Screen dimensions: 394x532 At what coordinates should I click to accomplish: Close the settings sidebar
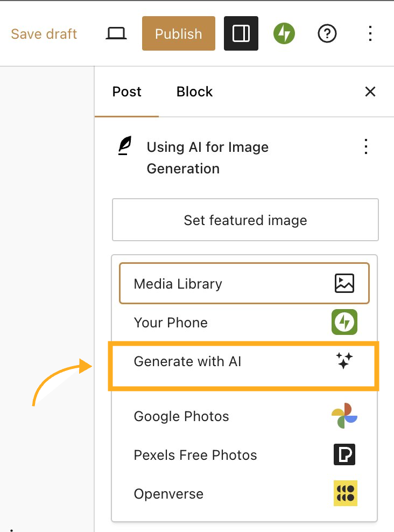coord(370,92)
